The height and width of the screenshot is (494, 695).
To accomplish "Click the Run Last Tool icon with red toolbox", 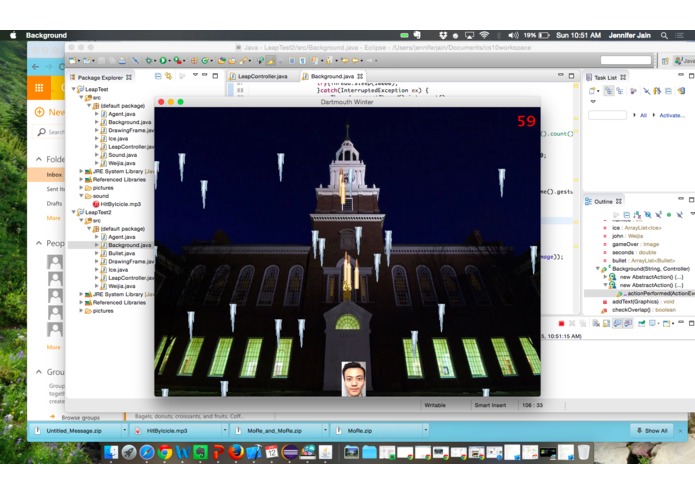I will tap(177, 60).
